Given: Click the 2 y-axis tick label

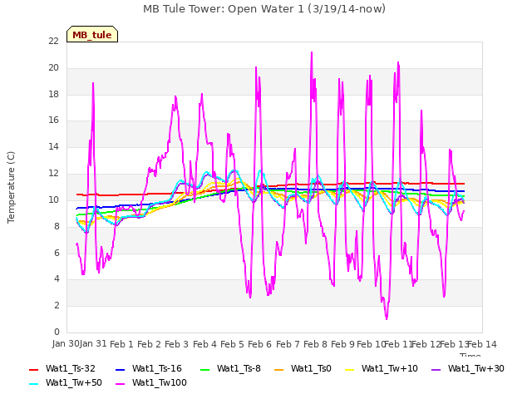Looking at the screenshot, I should click(x=57, y=305).
